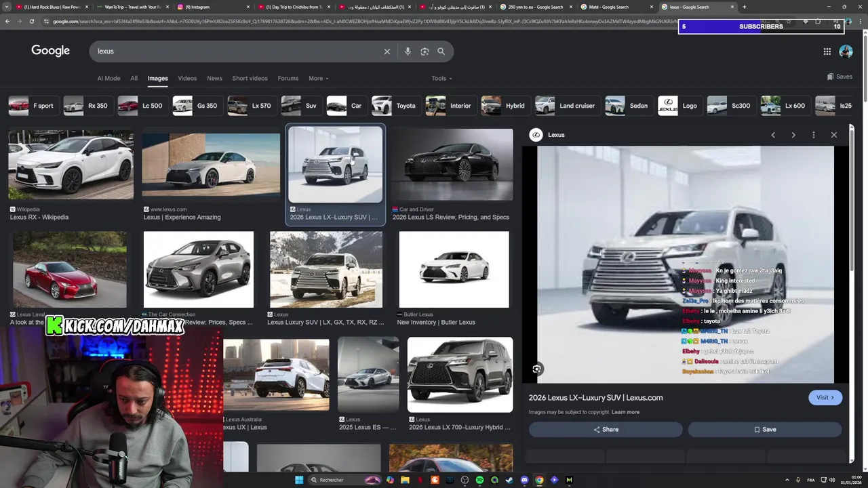Open Lexus RX Wikipedia image result
Viewport: 868px width, 488px height.
(x=71, y=164)
